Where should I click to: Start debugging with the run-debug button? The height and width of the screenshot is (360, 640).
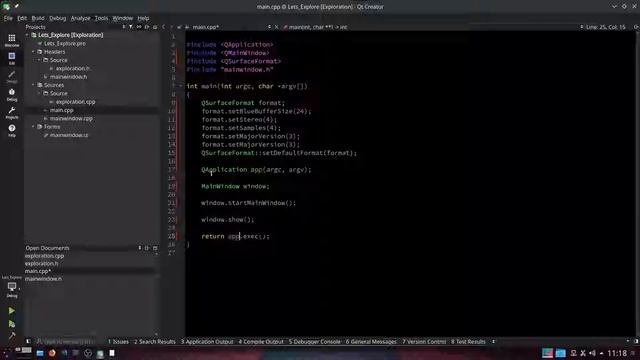point(11,324)
